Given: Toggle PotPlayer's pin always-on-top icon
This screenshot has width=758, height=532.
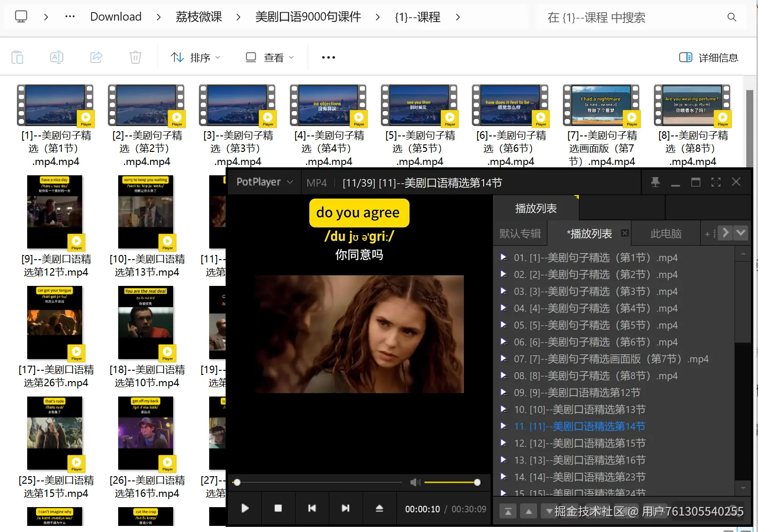Looking at the screenshot, I should (655, 182).
